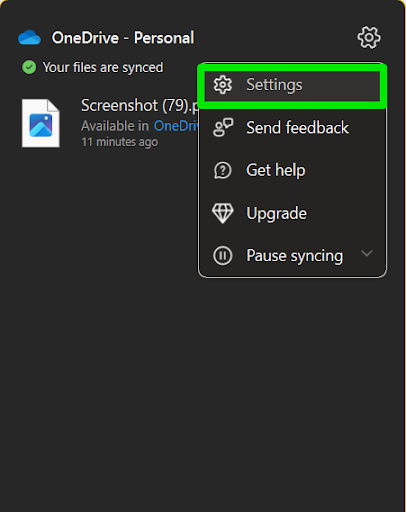This screenshot has width=406, height=512.
Task: Choose Send feedback menu entry
Action: (292, 128)
